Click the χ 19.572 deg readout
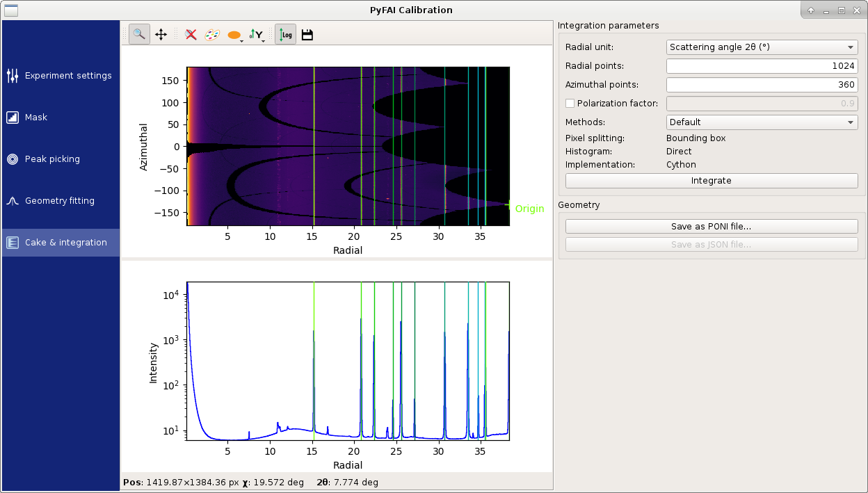This screenshot has width=868, height=493. coord(273,482)
